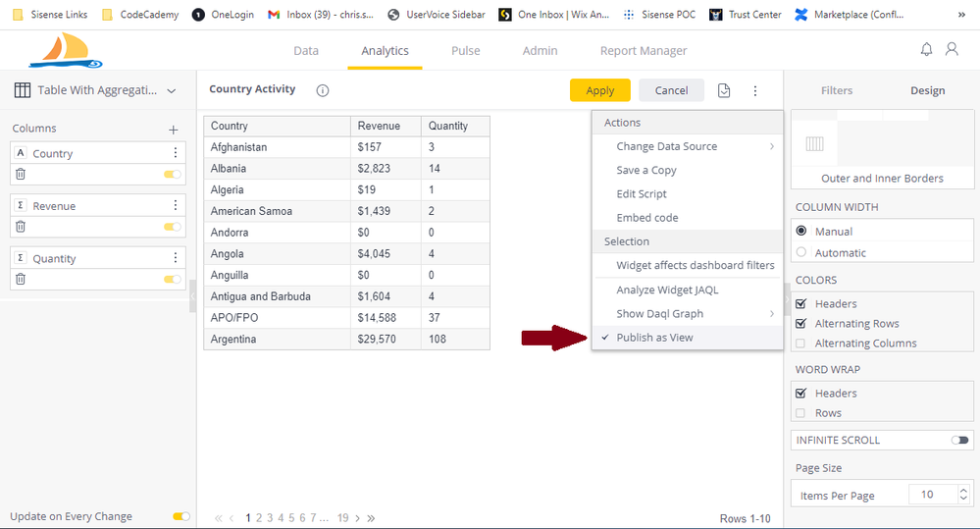Expand the Table With Aggregation widget dropdown

(172, 91)
